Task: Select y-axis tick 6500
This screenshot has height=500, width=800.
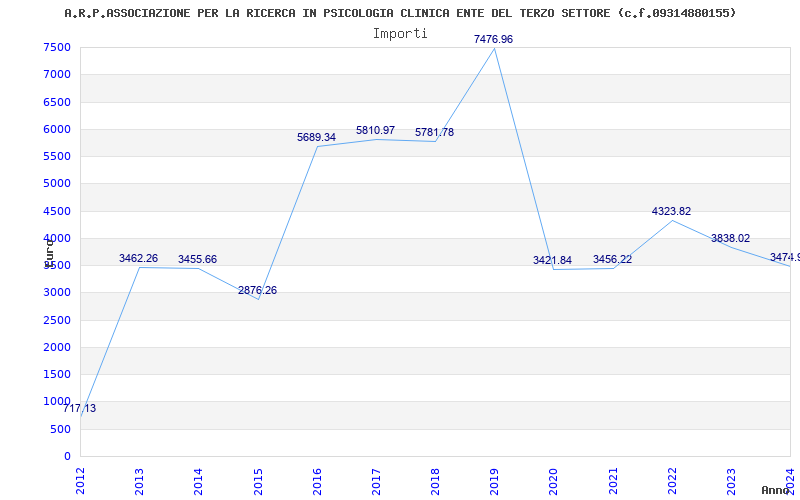Action: 57,102
